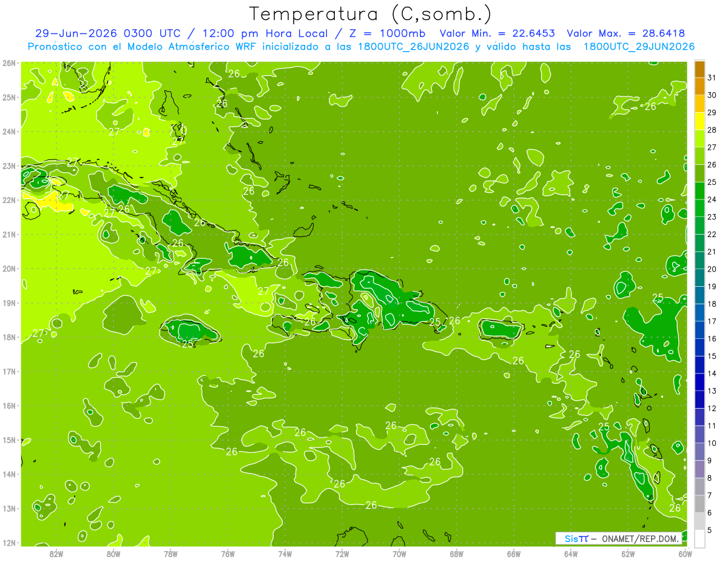Click the teal scale band between 20 and 21

pos(699,261)
